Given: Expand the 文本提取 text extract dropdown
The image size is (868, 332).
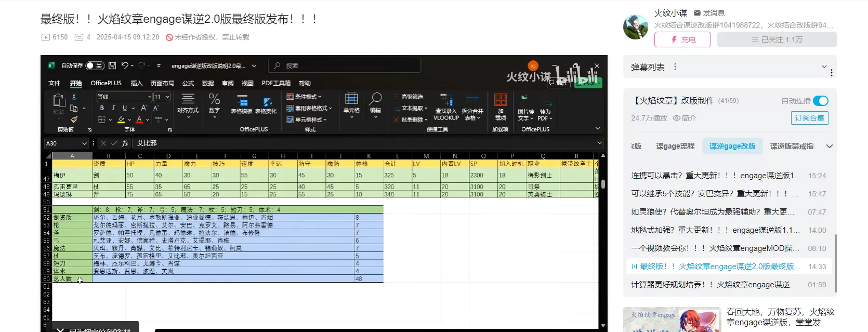Looking at the screenshot, I should [426, 108].
